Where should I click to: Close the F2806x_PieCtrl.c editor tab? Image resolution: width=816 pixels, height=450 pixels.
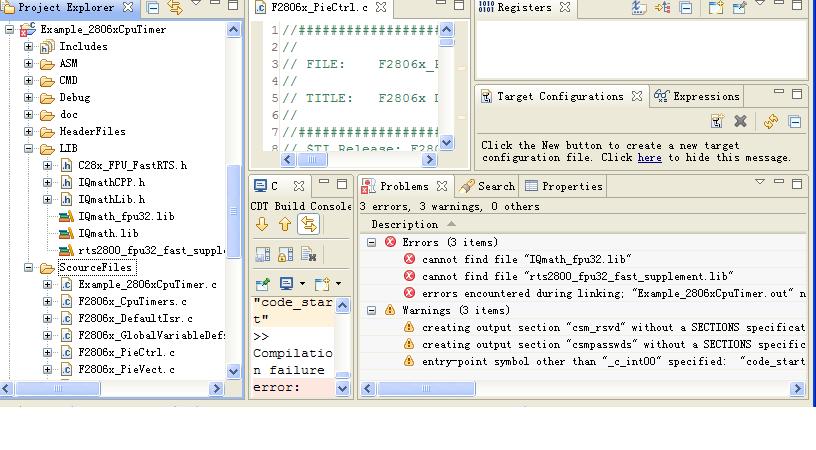click(x=381, y=7)
